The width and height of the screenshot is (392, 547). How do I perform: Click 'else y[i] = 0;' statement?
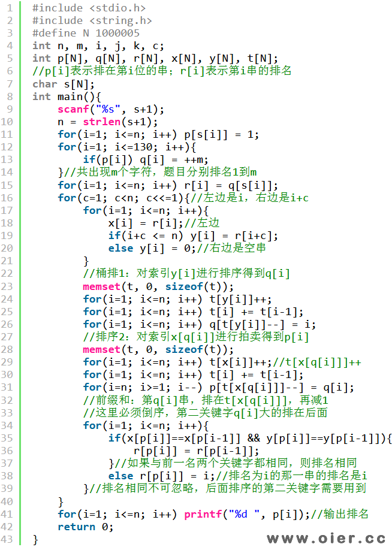[152, 249]
